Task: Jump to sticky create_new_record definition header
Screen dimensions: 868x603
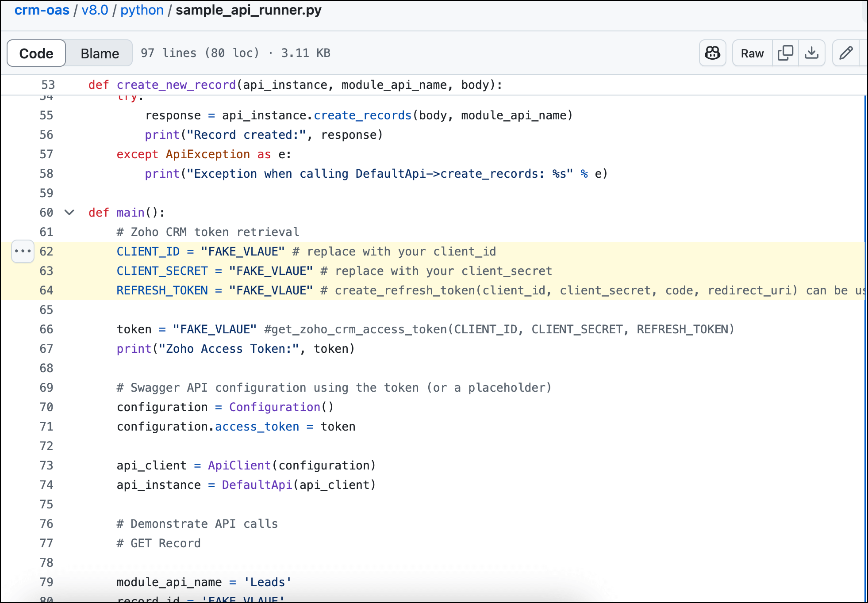Action: click(176, 84)
